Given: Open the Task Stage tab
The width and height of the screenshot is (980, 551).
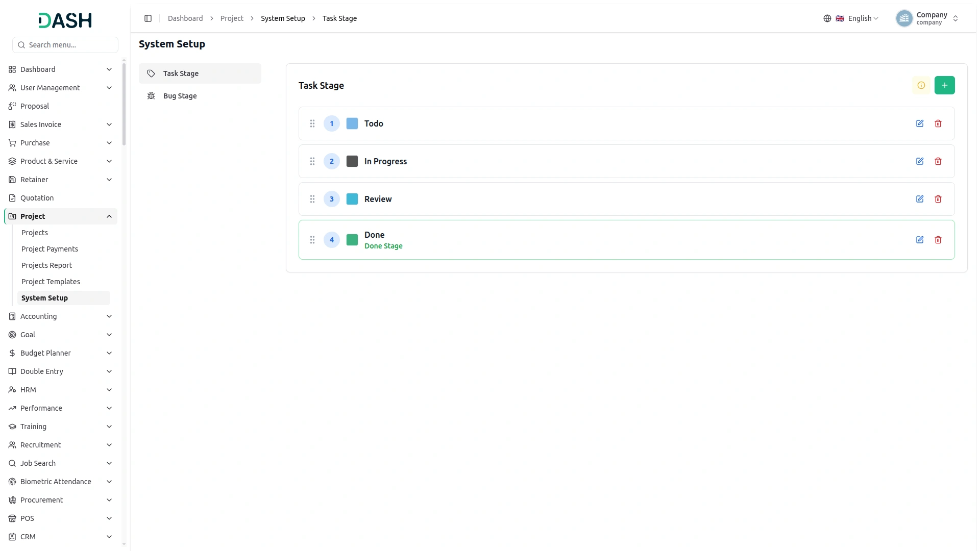Looking at the screenshot, I should [200, 73].
